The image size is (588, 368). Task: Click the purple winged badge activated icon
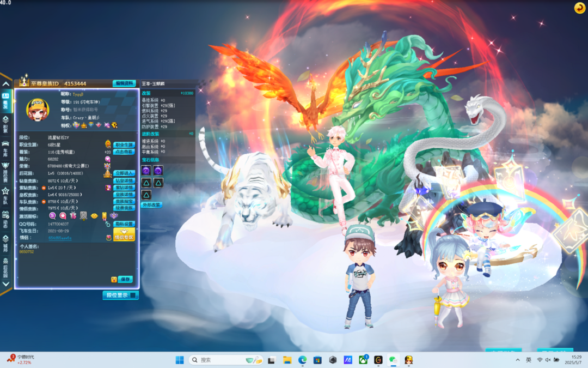114,215
